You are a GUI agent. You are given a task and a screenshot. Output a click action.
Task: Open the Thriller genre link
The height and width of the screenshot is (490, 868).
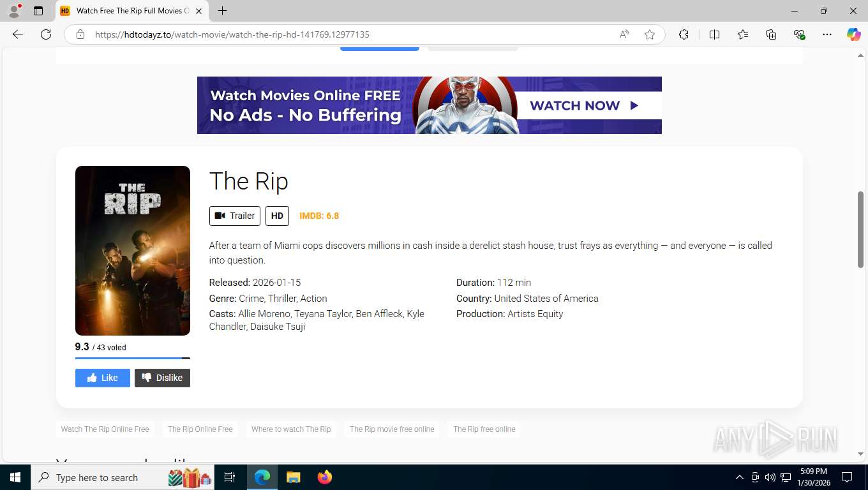pyautogui.click(x=281, y=299)
